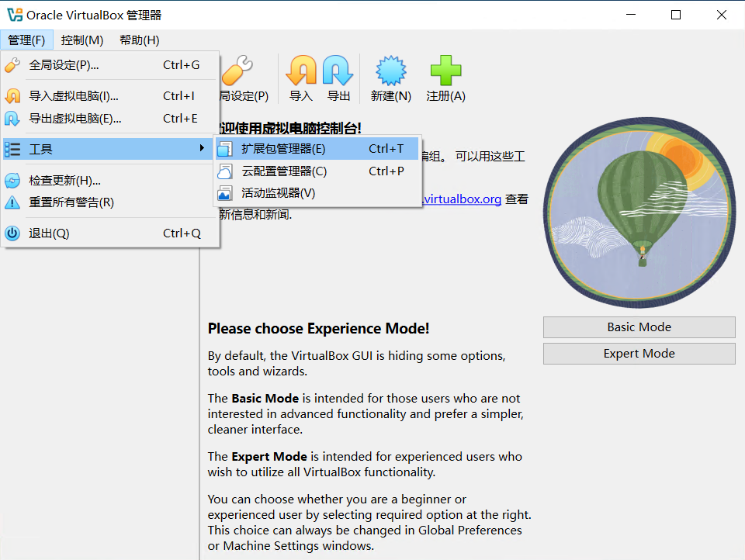
Task: Follow the virtualbox.org link
Action: click(x=462, y=199)
